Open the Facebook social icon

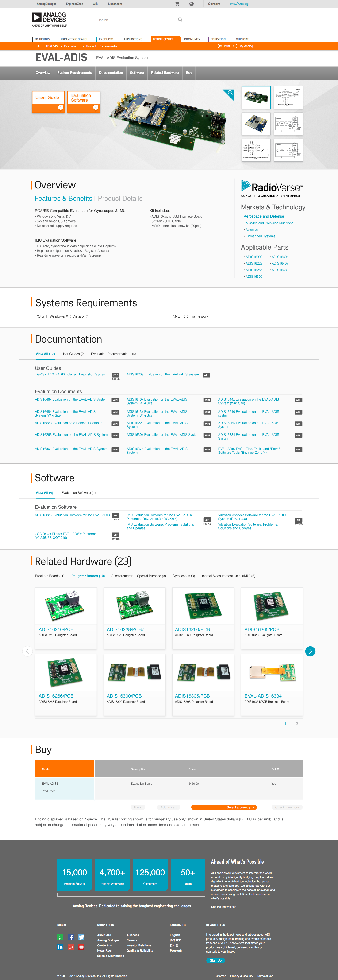[71, 937]
